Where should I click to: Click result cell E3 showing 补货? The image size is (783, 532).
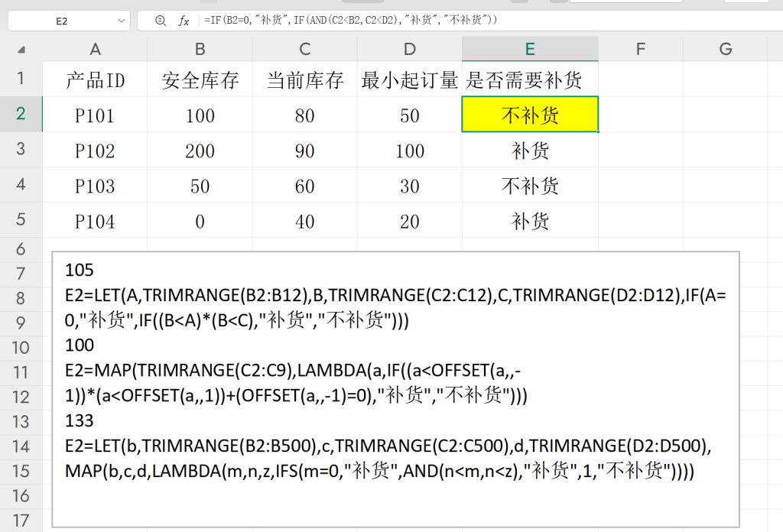coord(530,151)
